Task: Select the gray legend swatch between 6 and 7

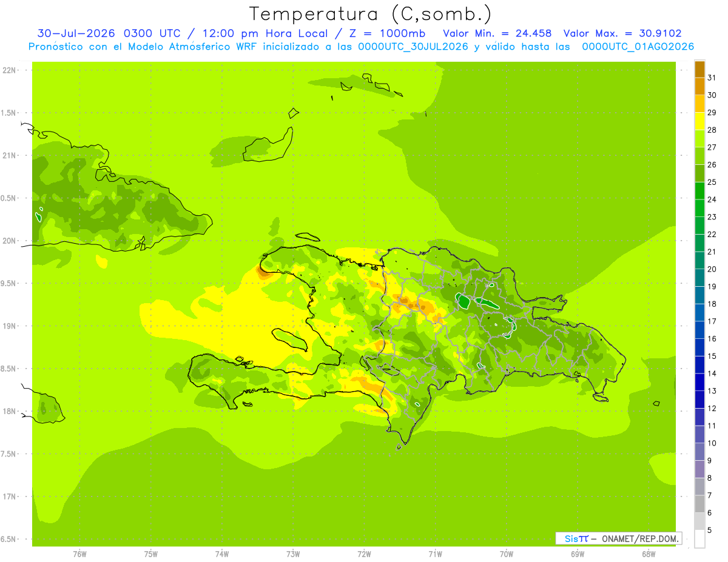Action: [699, 504]
